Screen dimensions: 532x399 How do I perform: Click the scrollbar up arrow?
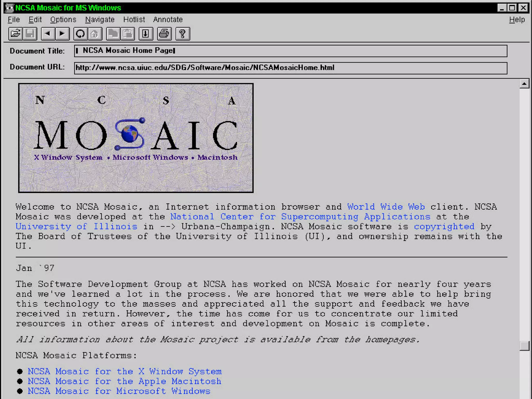click(524, 84)
